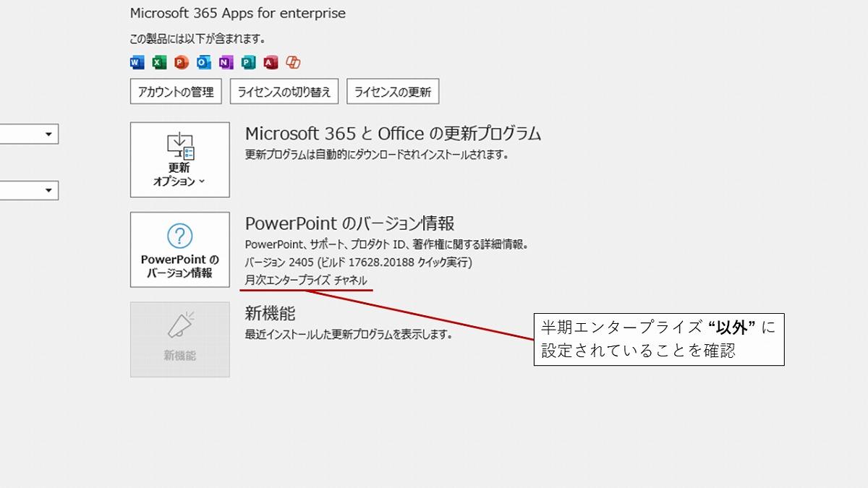
Task: Click the text "更新プログラムは自動的にダウンロードされインストールされます。"
Action: coord(377,155)
